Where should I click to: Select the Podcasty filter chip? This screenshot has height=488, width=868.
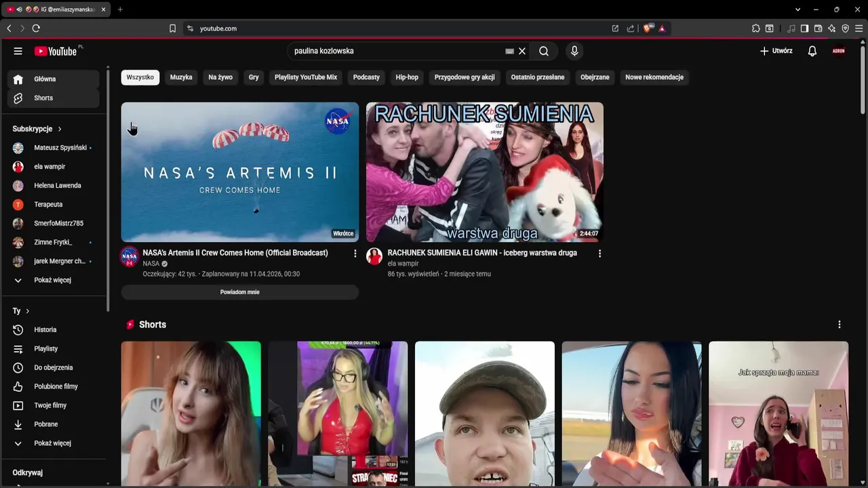point(366,77)
